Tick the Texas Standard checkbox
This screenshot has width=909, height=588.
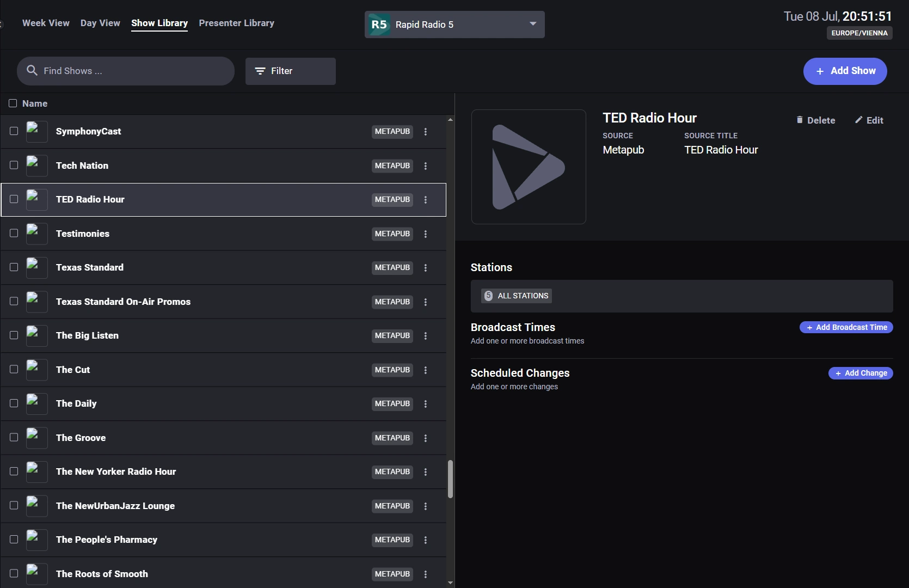[x=14, y=267]
